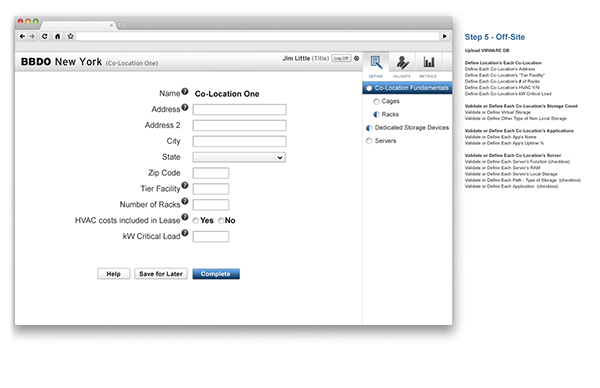Click the Address input field

coord(240,109)
